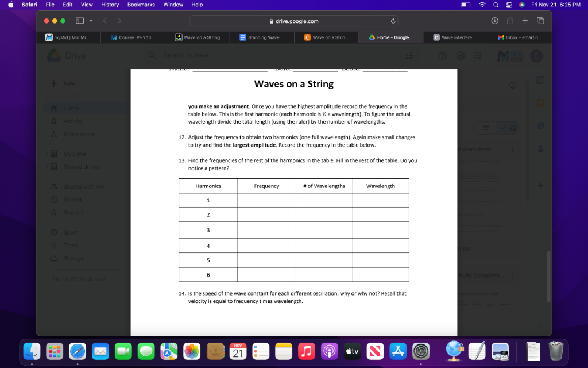Open Trash in the Drive sidebar
The height and width of the screenshot is (368, 588).
pos(64,245)
